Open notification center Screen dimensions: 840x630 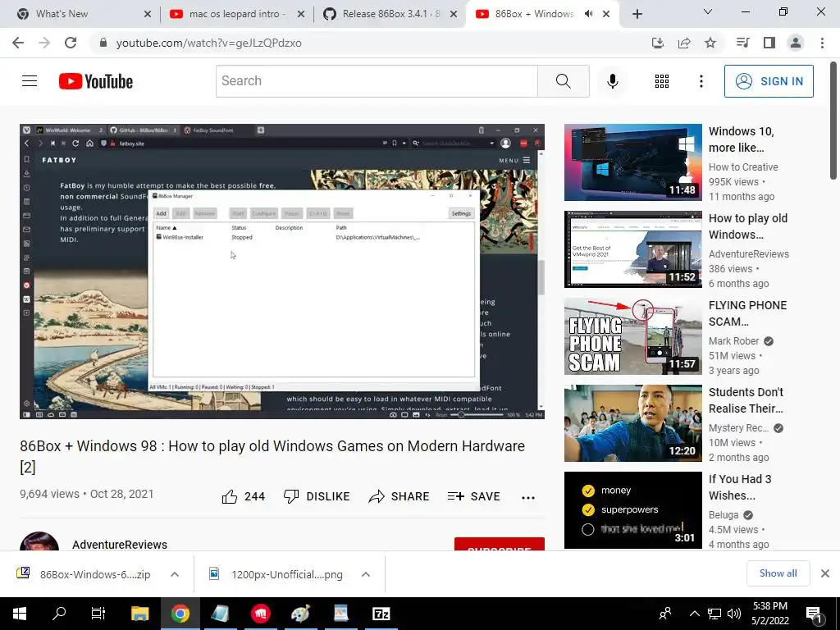pos(814,614)
